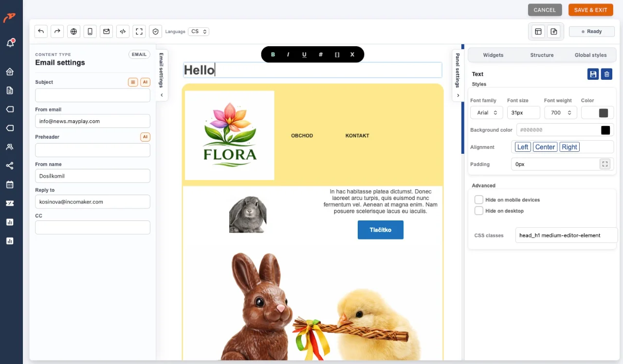623x364 pixels.
Task: Apply underline from floating text toolbar
Action: 304,55
